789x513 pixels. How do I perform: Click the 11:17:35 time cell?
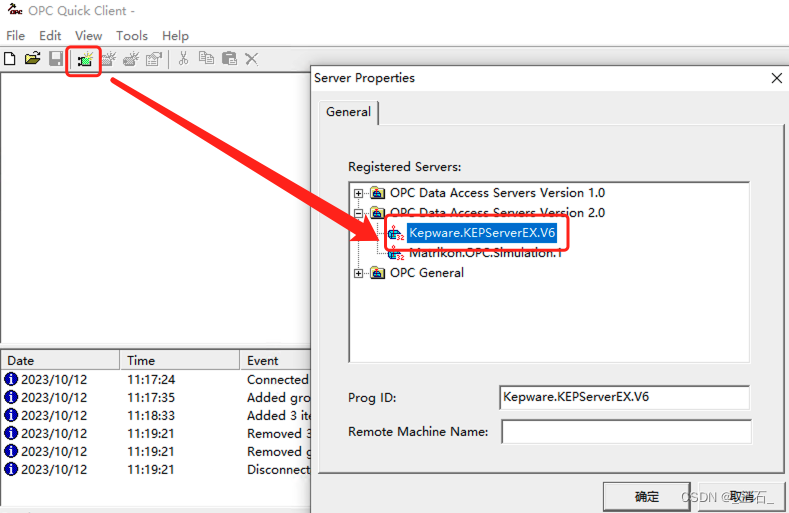(151, 398)
